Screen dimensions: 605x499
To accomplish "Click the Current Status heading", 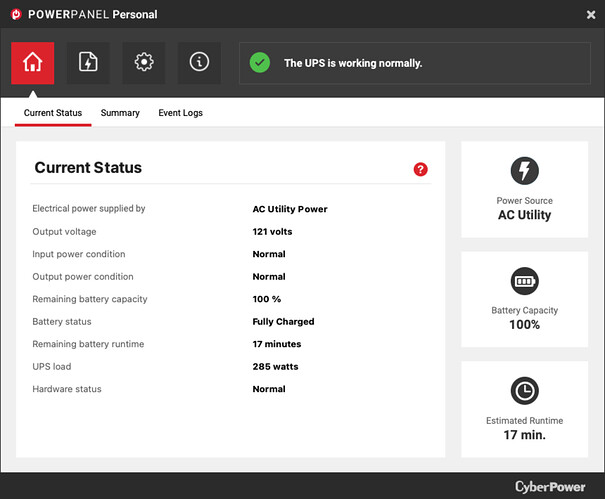I will (88, 168).
